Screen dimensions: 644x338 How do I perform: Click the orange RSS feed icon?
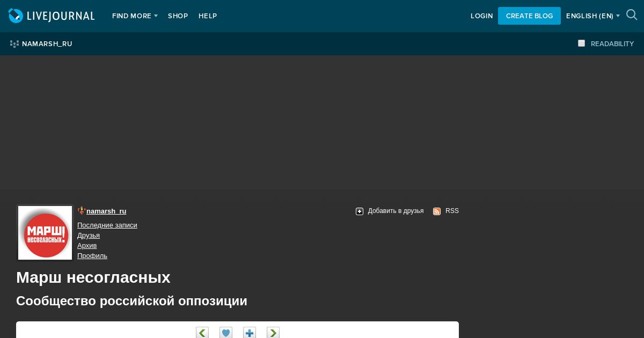[437, 211]
